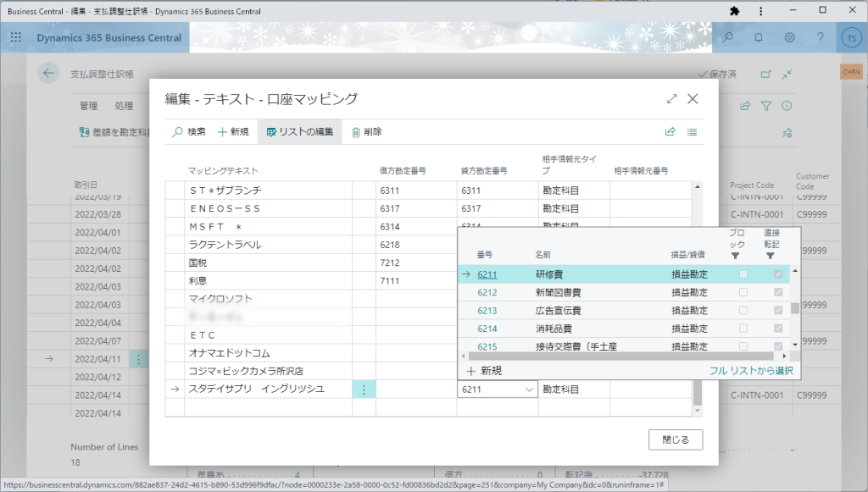
Task: Select the コジマ×ビックカメラ所沢店 row
Action: pos(246,371)
